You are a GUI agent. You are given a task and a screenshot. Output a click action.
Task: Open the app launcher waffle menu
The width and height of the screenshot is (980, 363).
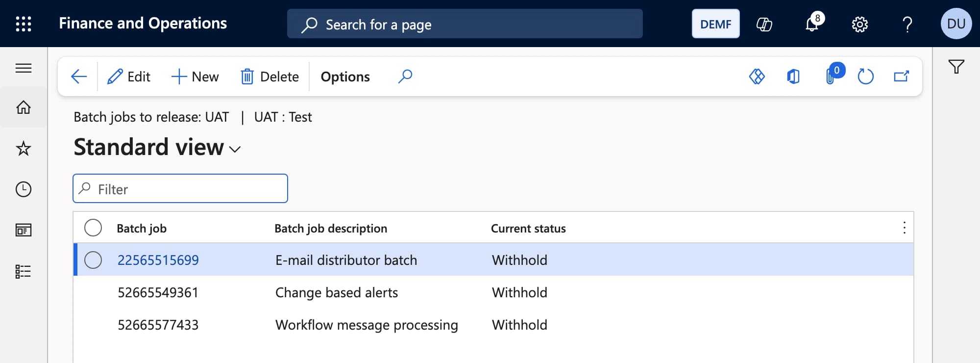tap(24, 24)
